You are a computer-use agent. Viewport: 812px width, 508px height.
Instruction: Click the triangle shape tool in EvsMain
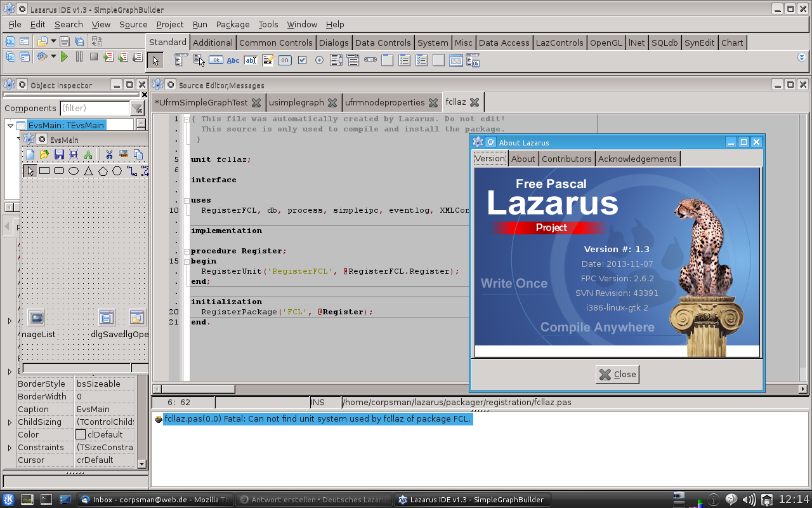point(88,170)
